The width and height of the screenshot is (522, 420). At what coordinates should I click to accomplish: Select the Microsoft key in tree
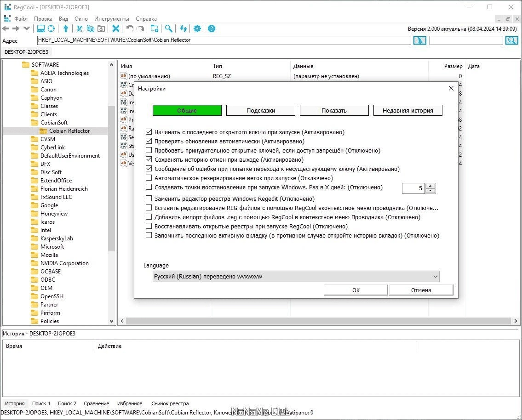52,247
